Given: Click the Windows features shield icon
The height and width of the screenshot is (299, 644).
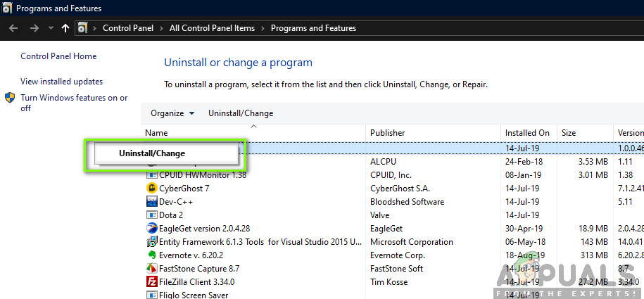Looking at the screenshot, I should pyautogui.click(x=11, y=98).
